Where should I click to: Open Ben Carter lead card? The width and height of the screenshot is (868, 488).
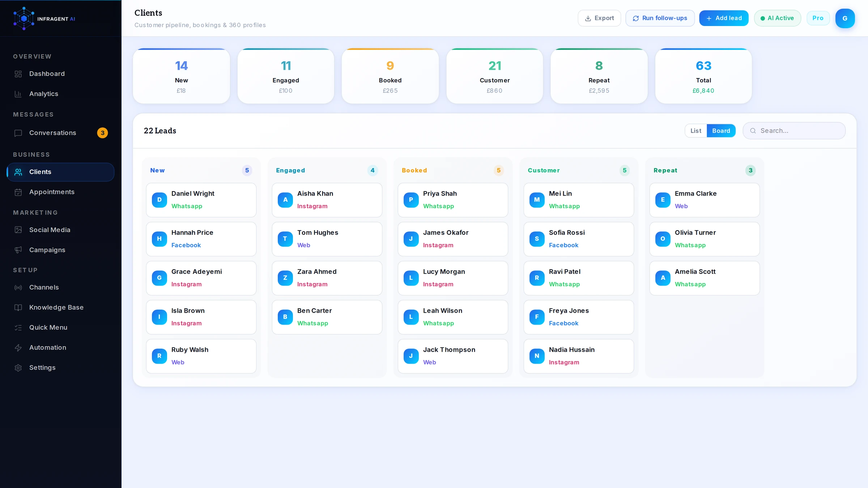327,317
